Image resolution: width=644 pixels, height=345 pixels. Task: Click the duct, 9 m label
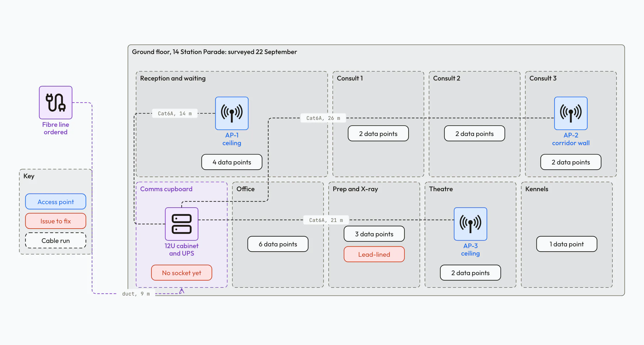coord(136,294)
